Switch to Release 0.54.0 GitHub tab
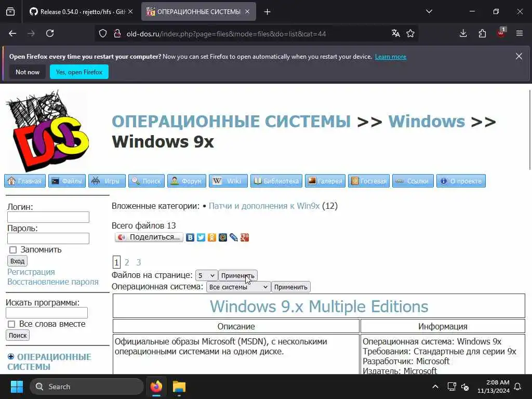532x399 pixels. point(77,11)
